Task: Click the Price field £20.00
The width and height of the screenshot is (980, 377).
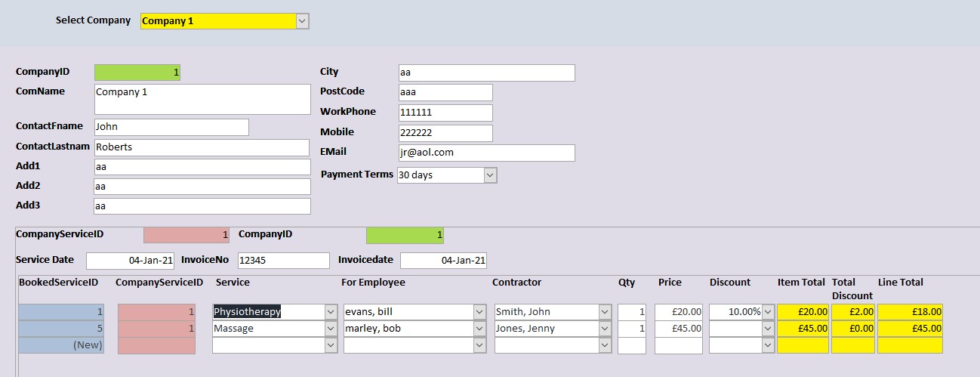Action: 679,312
